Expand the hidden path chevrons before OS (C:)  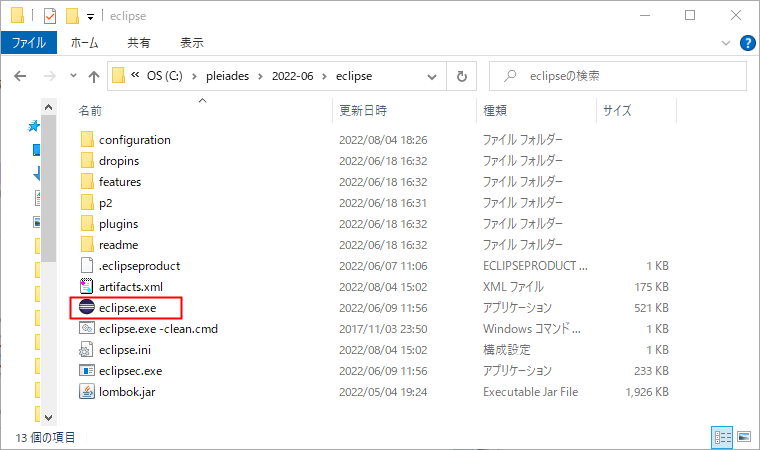[135, 75]
